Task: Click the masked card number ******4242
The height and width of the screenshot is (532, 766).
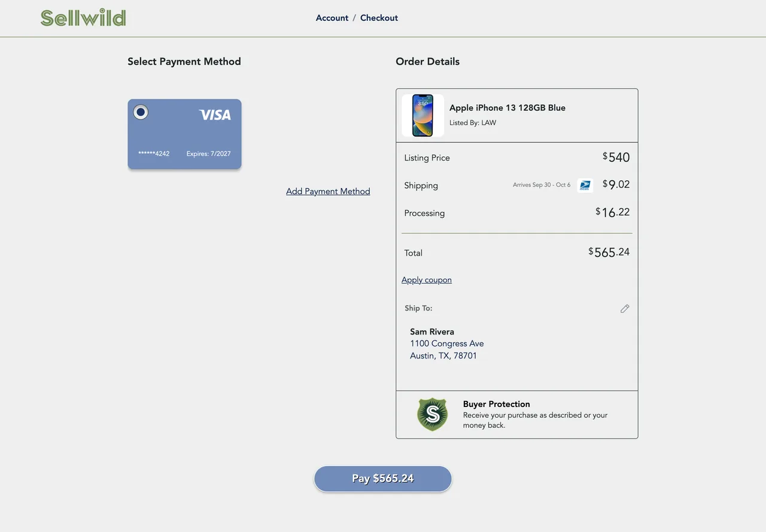Action: coord(154,154)
